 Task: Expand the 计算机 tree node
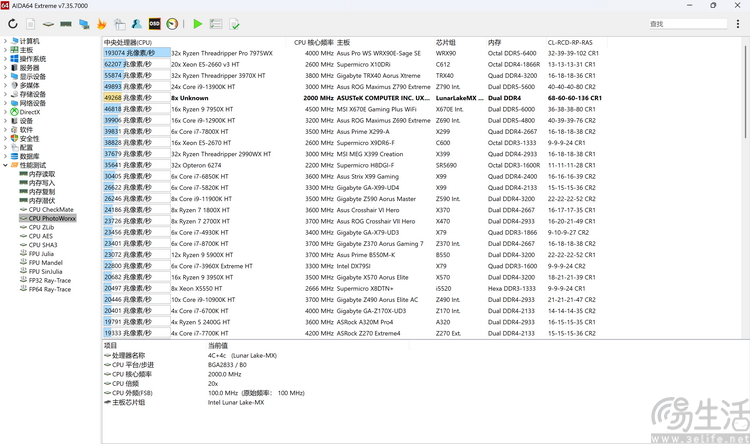pos(5,41)
